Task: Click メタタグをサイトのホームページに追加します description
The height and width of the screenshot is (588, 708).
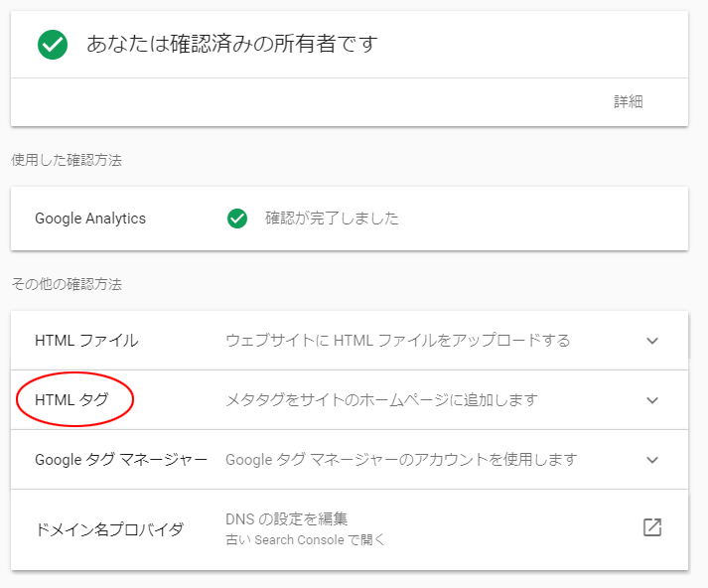Action: coord(381,400)
